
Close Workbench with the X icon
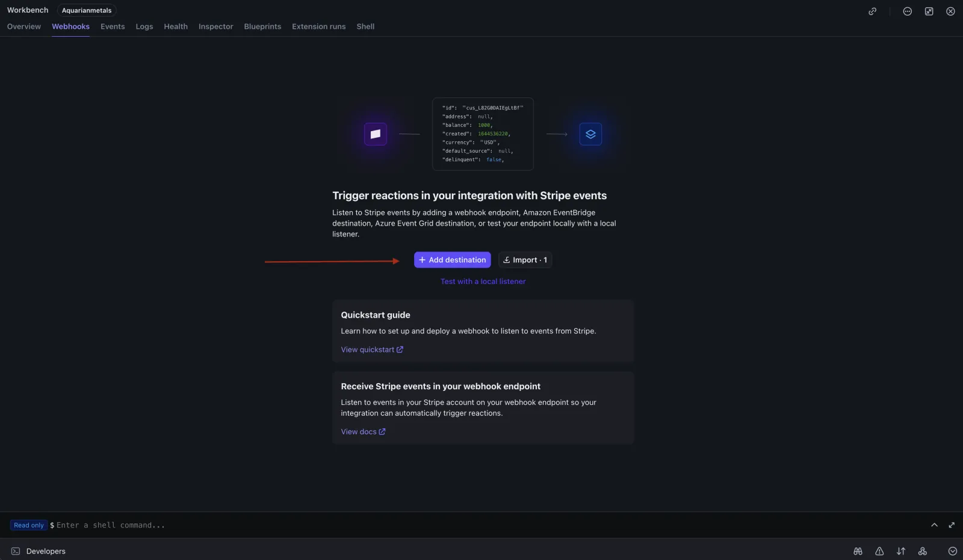point(950,11)
